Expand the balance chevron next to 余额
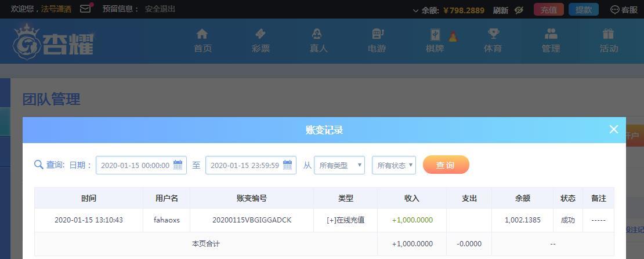The width and height of the screenshot is (644, 259). click(415, 10)
